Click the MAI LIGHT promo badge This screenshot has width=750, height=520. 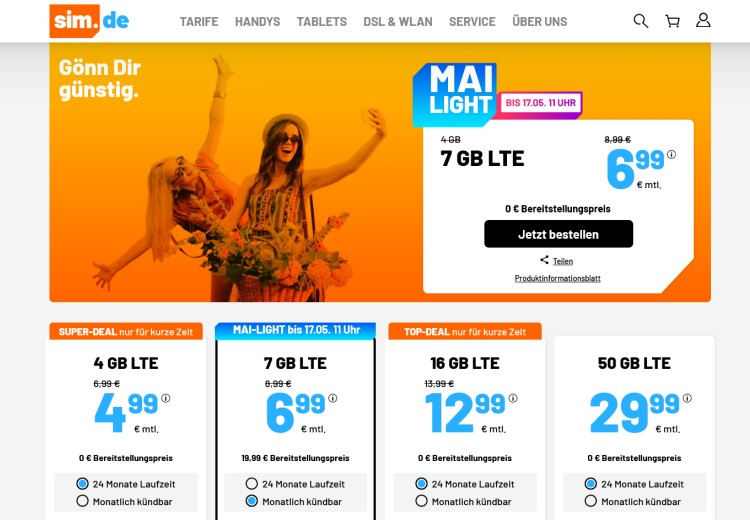click(x=455, y=94)
